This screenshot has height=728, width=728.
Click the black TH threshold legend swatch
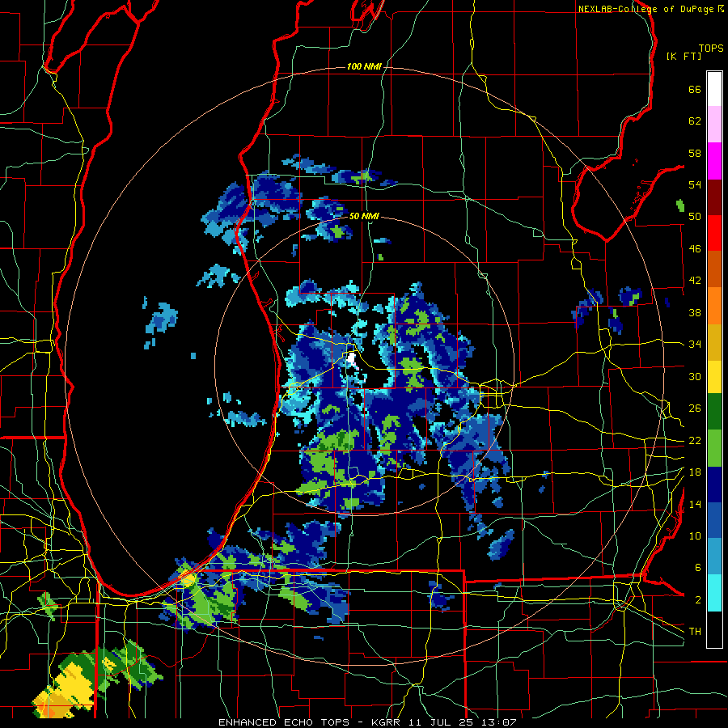tap(714, 629)
